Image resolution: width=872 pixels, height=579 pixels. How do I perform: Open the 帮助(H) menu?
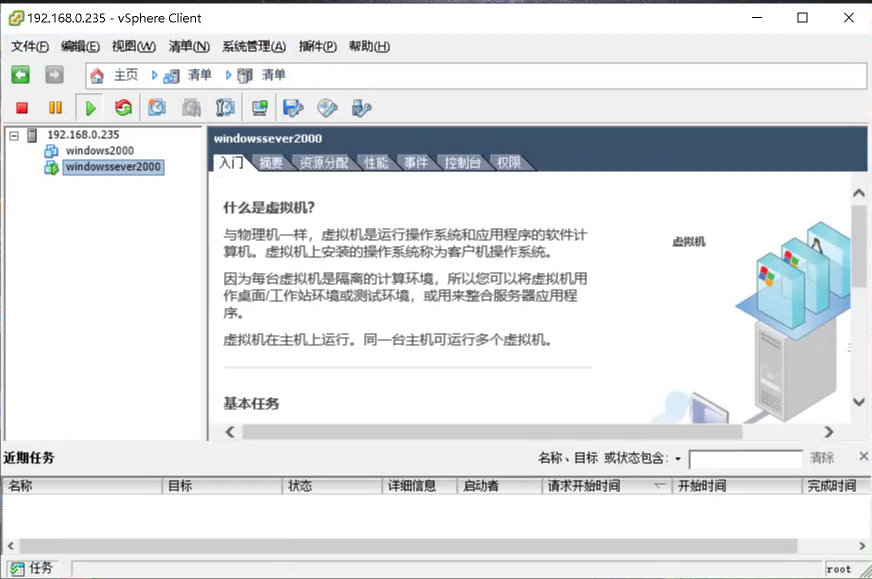(369, 46)
